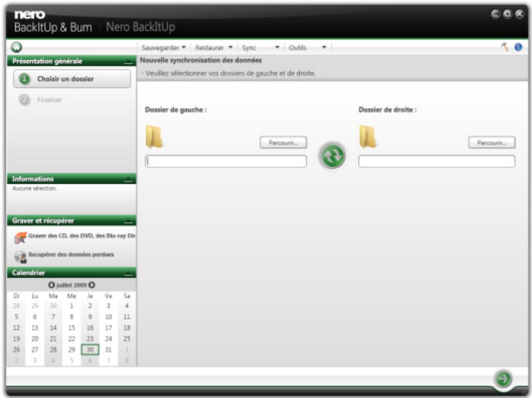The width and height of the screenshot is (532, 398).
Task: Click step 2 Finaliser circle icon
Action: (x=25, y=100)
